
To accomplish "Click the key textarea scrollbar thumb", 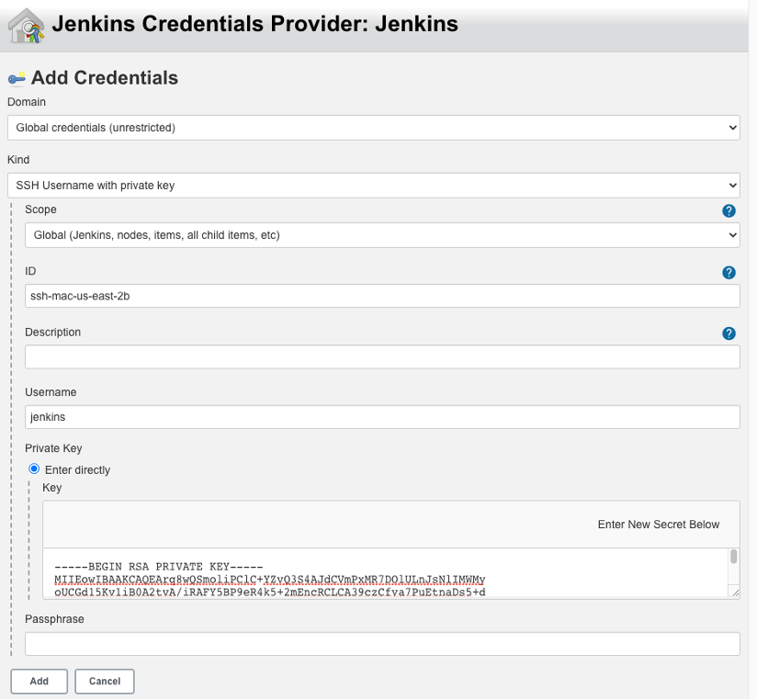I will pos(734,557).
